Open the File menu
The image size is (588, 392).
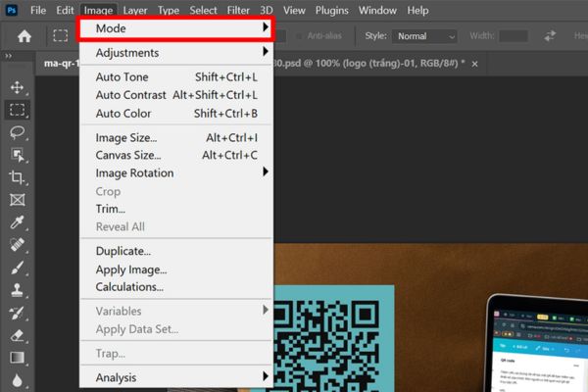coord(38,10)
